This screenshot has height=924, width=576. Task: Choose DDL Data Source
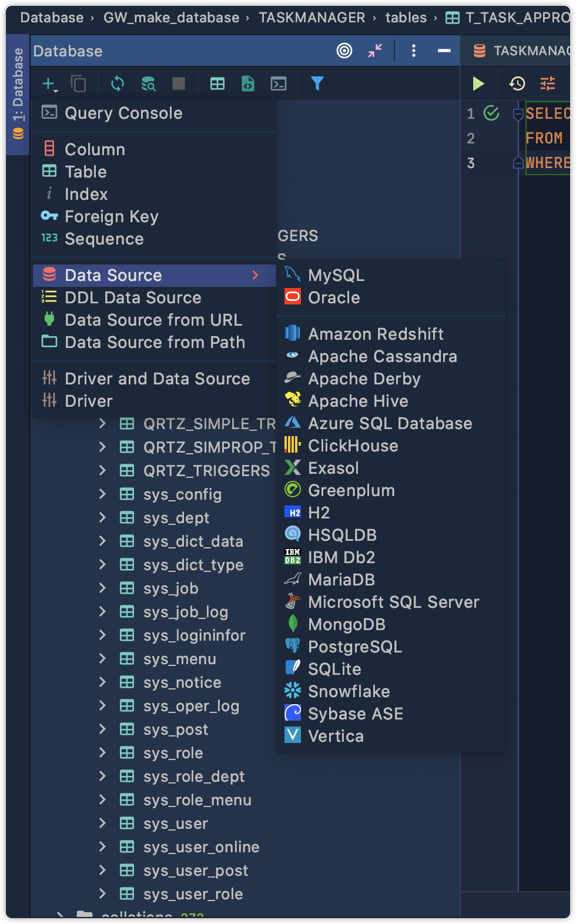click(154, 297)
